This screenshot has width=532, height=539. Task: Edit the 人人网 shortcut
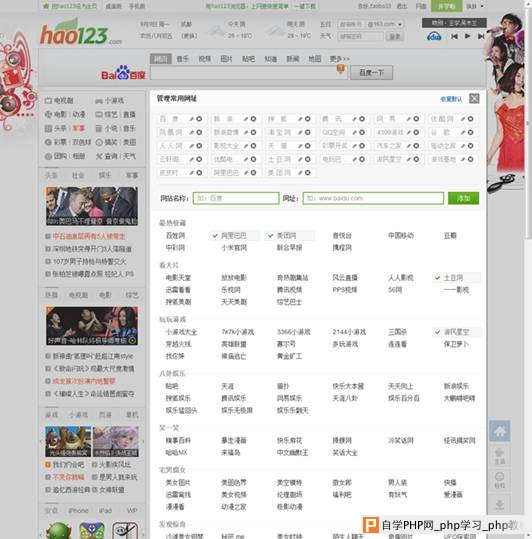(x=191, y=146)
